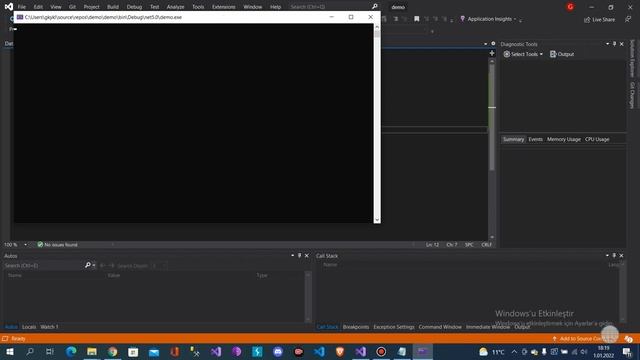
Task: Click the Output button in Diagnostic Tools
Action: (562, 54)
